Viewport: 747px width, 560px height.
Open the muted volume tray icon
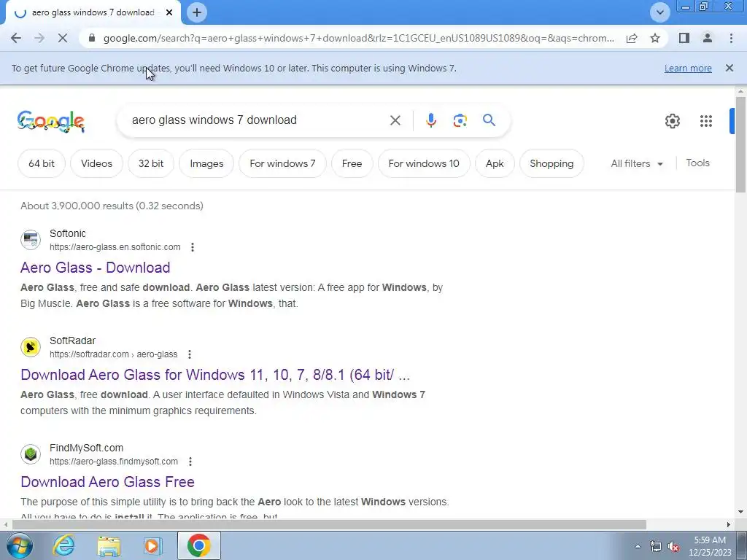click(673, 547)
